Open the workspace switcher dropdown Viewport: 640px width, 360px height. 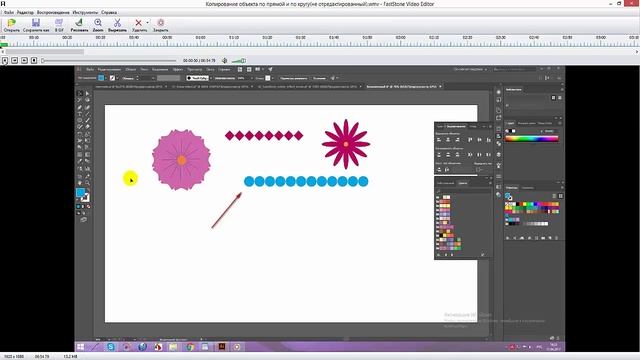tap(470, 69)
